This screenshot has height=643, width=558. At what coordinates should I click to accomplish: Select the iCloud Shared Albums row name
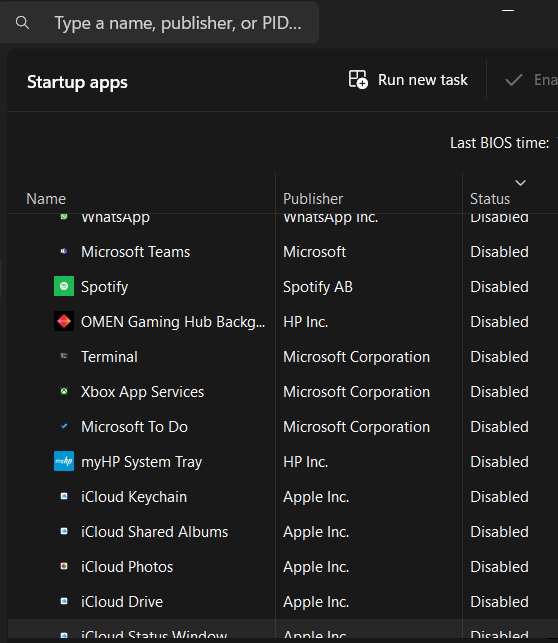coord(155,532)
